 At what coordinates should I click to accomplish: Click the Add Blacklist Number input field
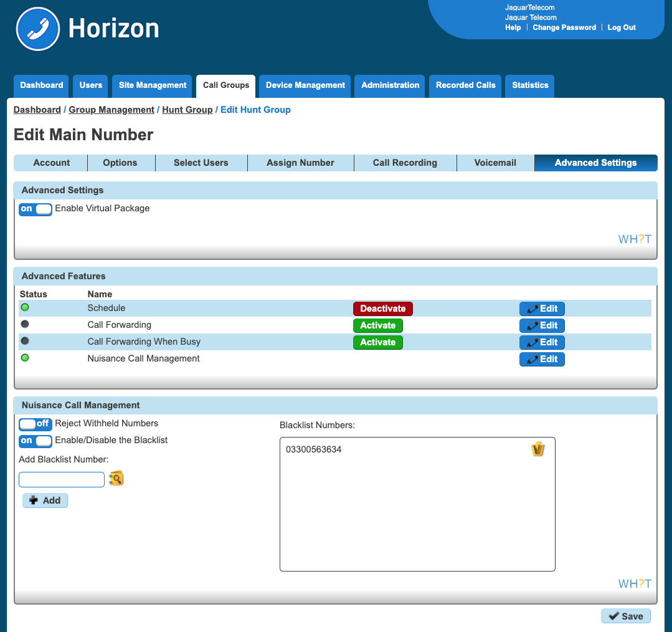pyautogui.click(x=62, y=479)
